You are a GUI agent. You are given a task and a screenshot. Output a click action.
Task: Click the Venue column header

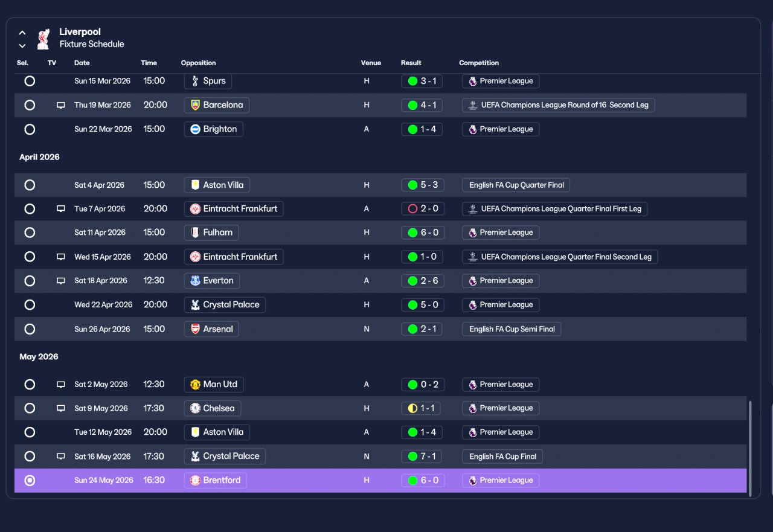[371, 63]
